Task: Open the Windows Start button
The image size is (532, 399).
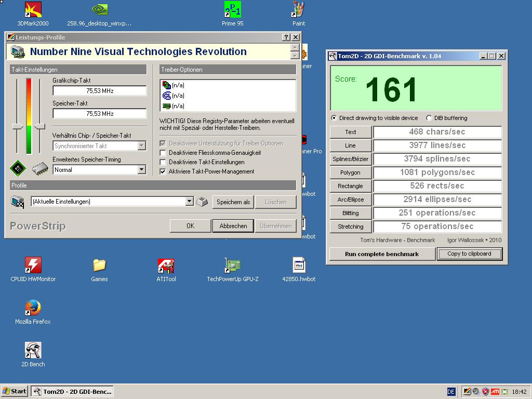Action: (15, 392)
